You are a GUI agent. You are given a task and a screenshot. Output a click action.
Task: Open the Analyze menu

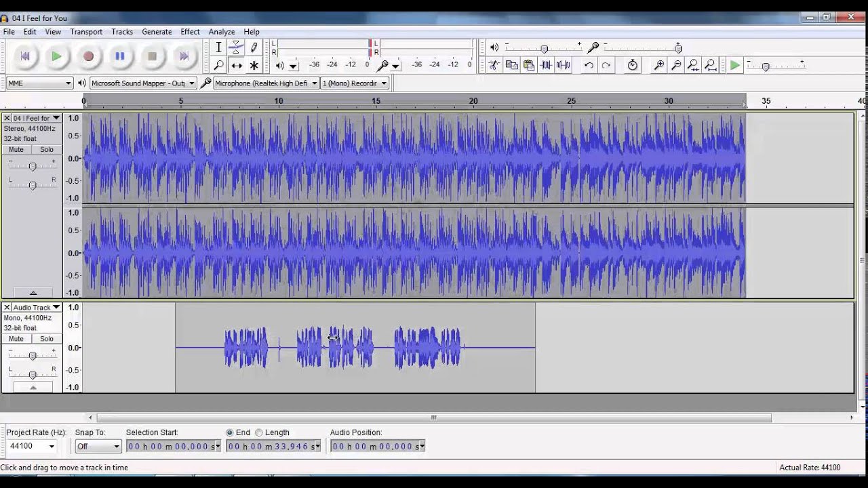click(222, 32)
